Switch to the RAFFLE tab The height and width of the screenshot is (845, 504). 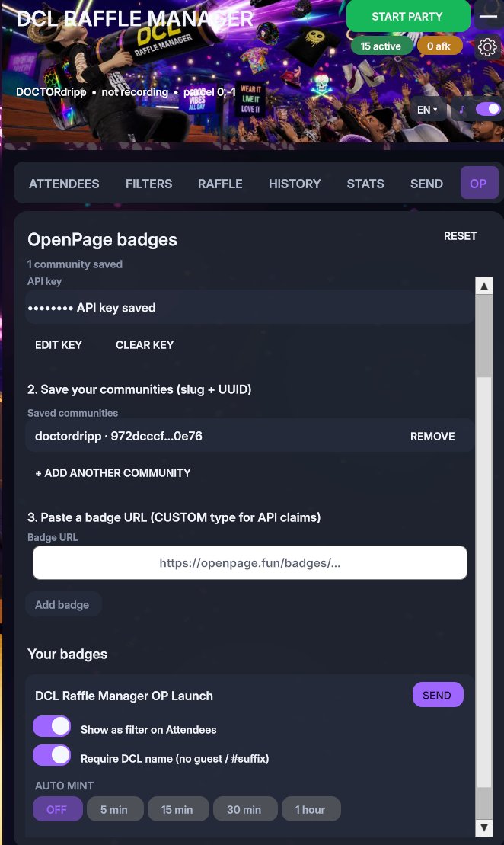(220, 184)
